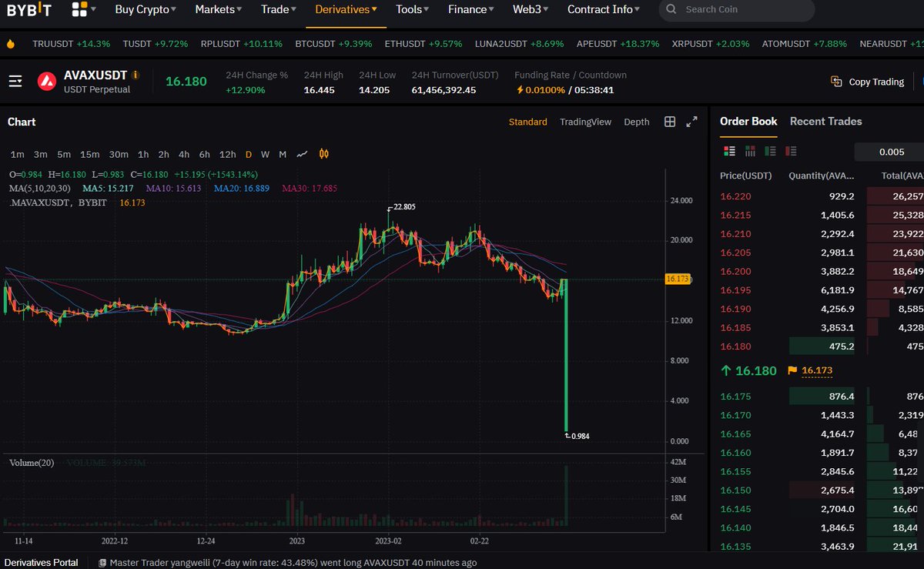This screenshot has width=924, height=569.
Task: Click the 16.173 price label on chart axis
Action: pyautogui.click(x=678, y=280)
